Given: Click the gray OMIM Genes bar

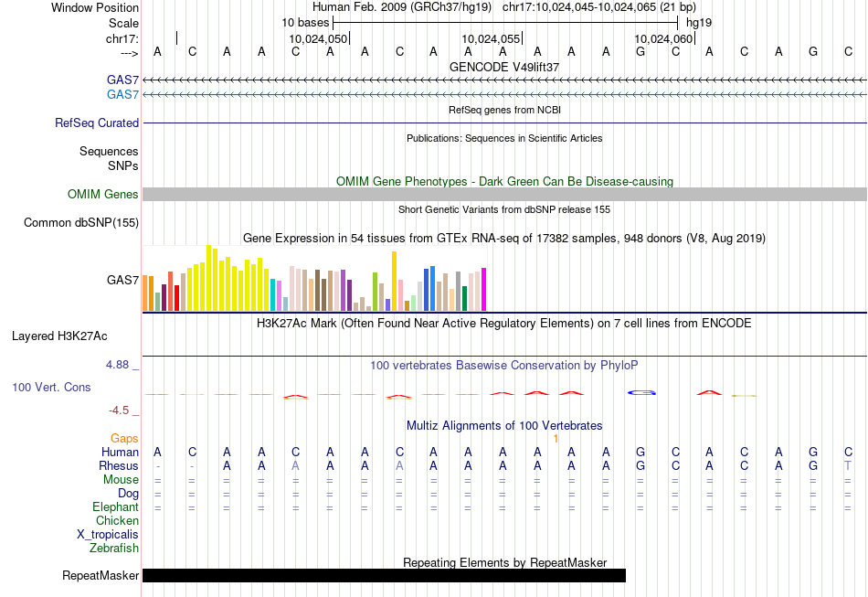Looking at the screenshot, I should pos(504,195).
